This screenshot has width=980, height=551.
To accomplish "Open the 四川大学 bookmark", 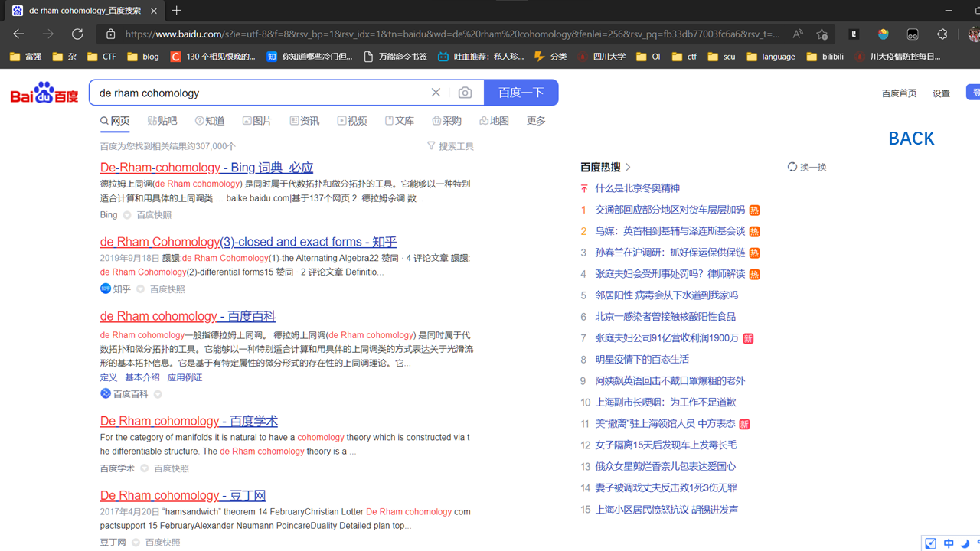I will click(x=601, y=57).
